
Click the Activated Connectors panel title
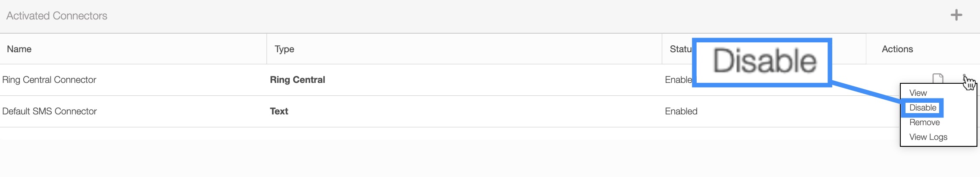click(x=57, y=16)
